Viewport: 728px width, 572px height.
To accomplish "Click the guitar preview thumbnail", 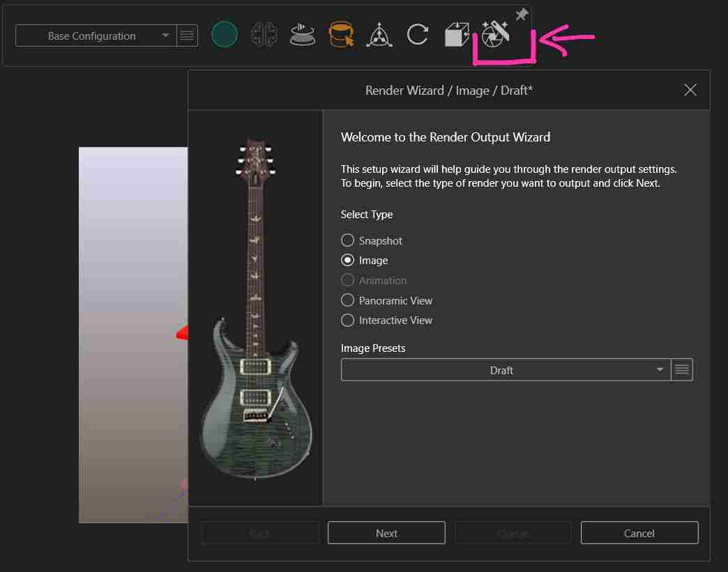I will coord(256,309).
